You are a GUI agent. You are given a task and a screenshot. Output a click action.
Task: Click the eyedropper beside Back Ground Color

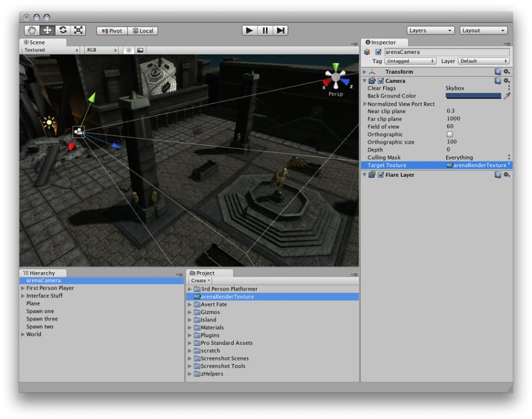pyautogui.click(x=508, y=95)
